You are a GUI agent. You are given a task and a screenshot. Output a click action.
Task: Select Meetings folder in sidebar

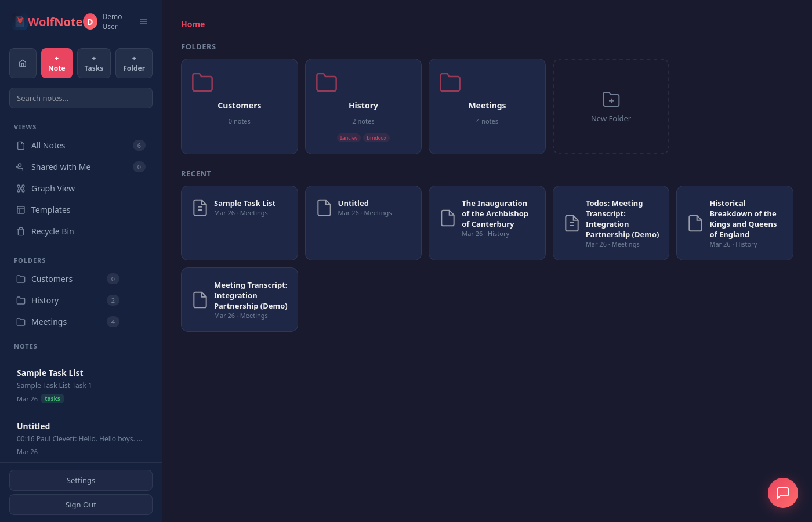81,322
